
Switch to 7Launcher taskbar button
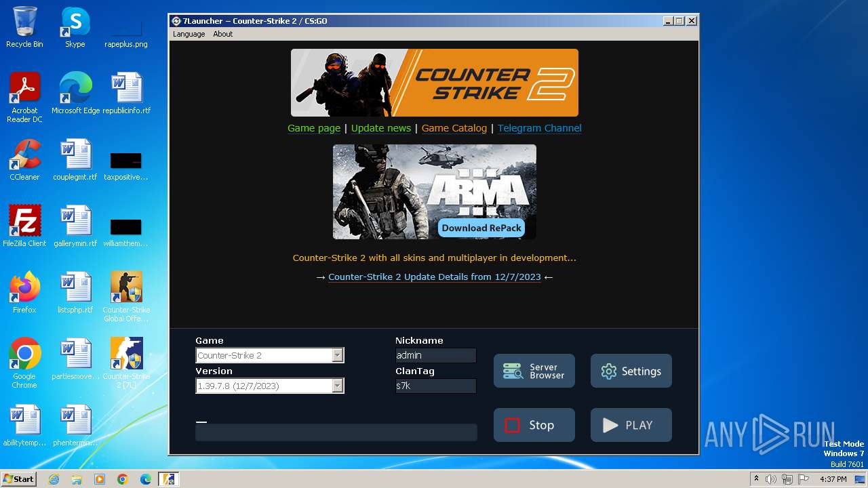pos(168,479)
